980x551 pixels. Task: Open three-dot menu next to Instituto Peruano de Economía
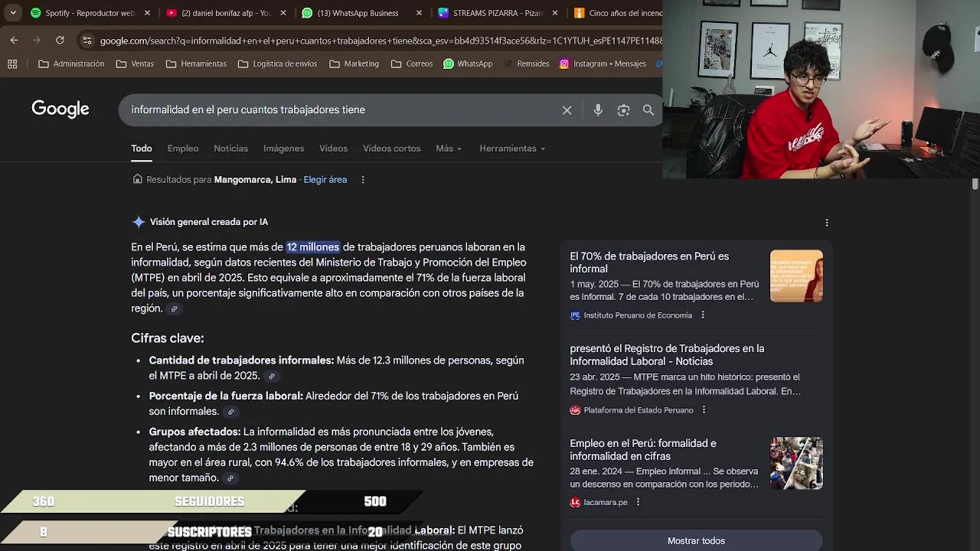pyautogui.click(x=703, y=315)
